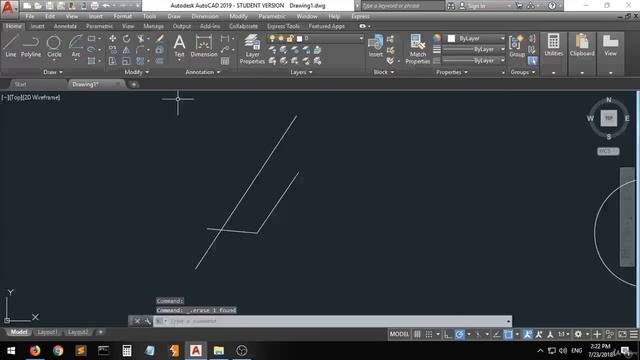Viewport: 640px width, 360px height.
Task: Click the Undo arrow in Quick Access
Action: [x=106, y=6]
